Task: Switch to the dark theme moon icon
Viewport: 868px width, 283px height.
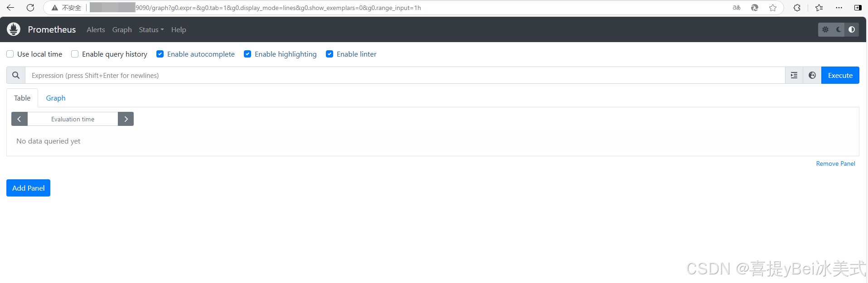Action: [x=839, y=29]
